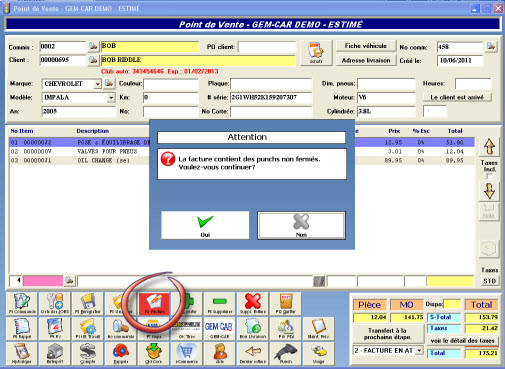Click the Adresse livraison button

[x=366, y=60]
